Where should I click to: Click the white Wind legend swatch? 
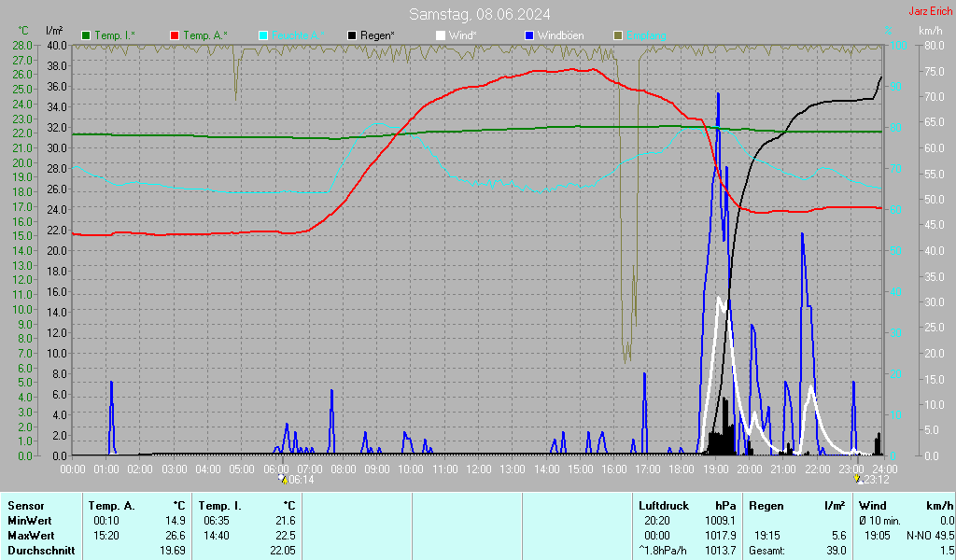pyautogui.click(x=441, y=35)
